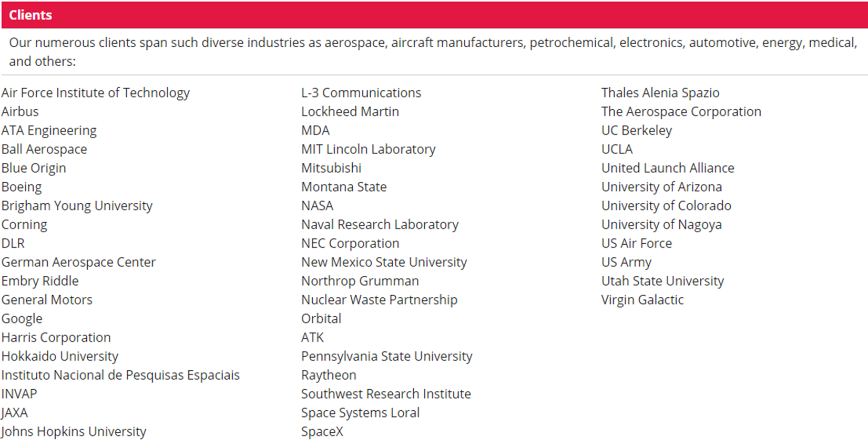This screenshot has height=447, width=868.
Task: Click Pennsylvania State University entry
Action: click(386, 356)
